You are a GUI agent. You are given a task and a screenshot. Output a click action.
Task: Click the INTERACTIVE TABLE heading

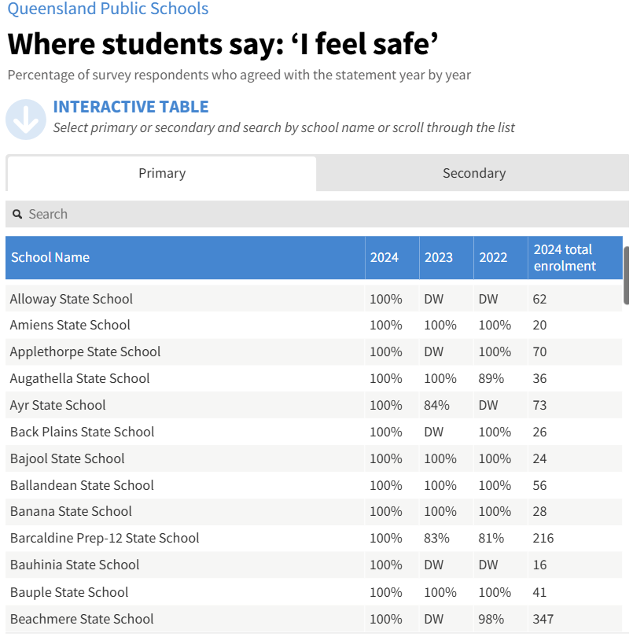[131, 107]
